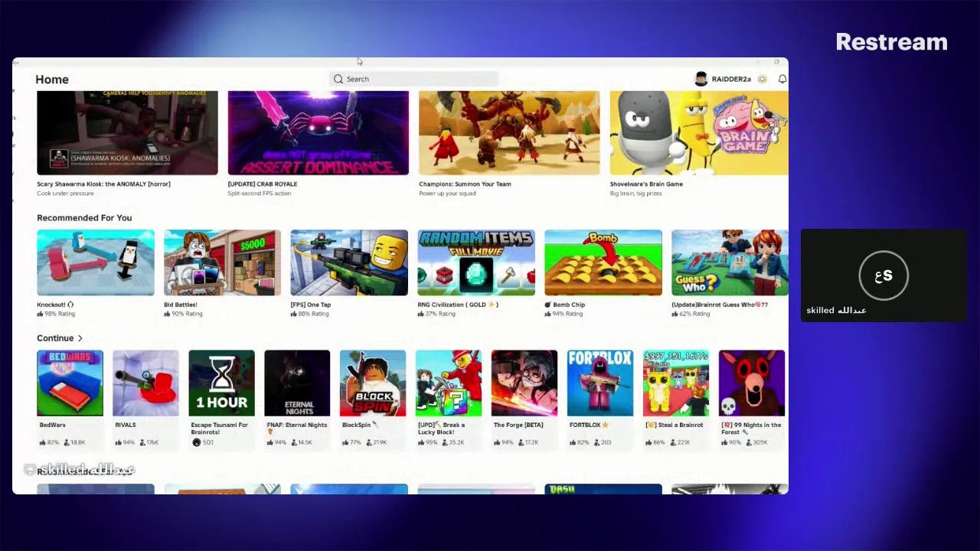The height and width of the screenshot is (551, 980).
Task: Click the search magnifier icon
Action: 338,79
